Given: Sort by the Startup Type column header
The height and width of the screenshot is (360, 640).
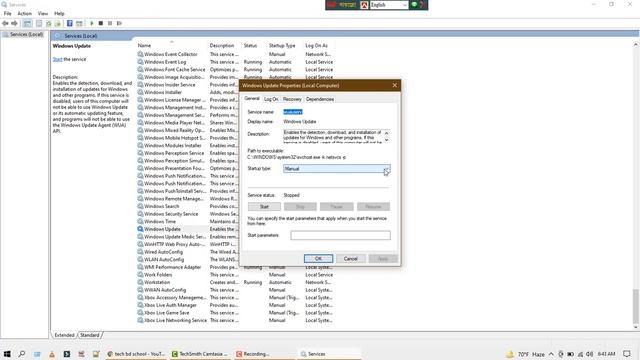Looking at the screenshot, I should coord(282,46).
